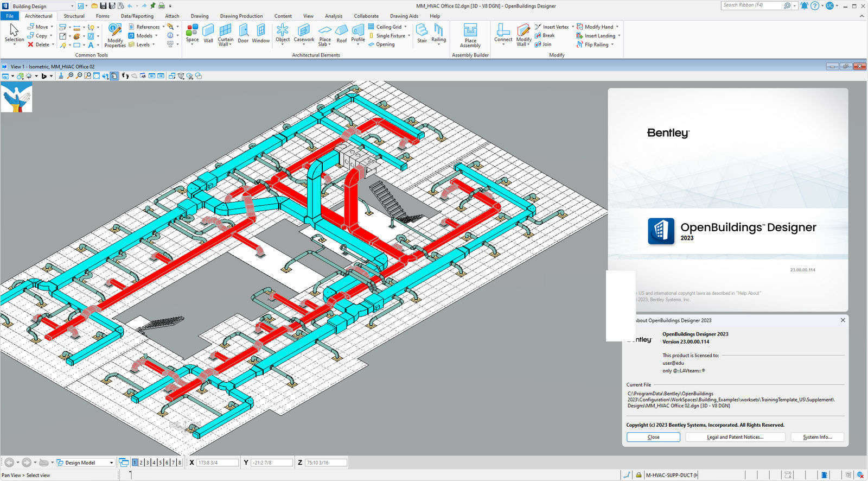Viewport: 868px width, 481px height.
Task: Click the Join tool
Action: [543, 45]
